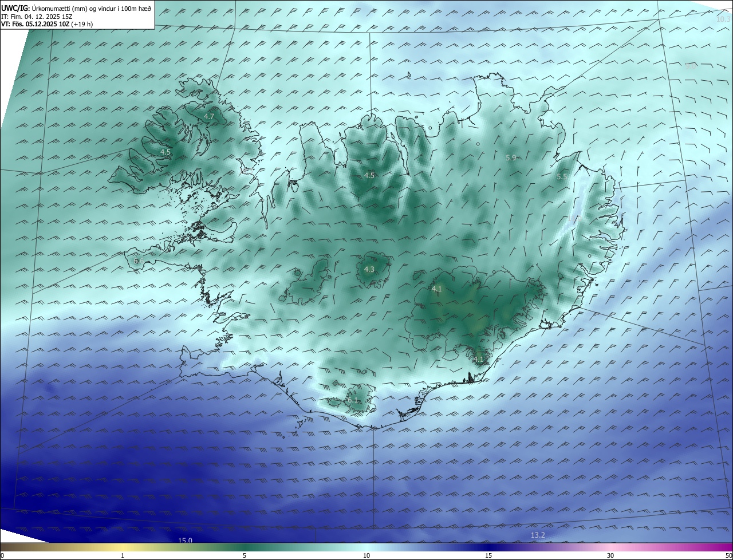Viewport: 733px width, 560px height.
Task: Click the 4.7 value label on the map
Action: 209,116
